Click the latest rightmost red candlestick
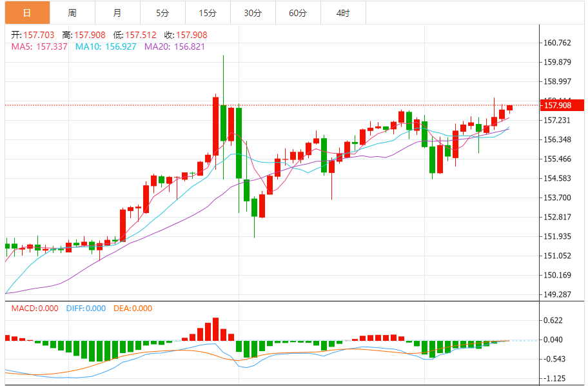The width and height of the screenshot is (588, 386). coord(509,108)
